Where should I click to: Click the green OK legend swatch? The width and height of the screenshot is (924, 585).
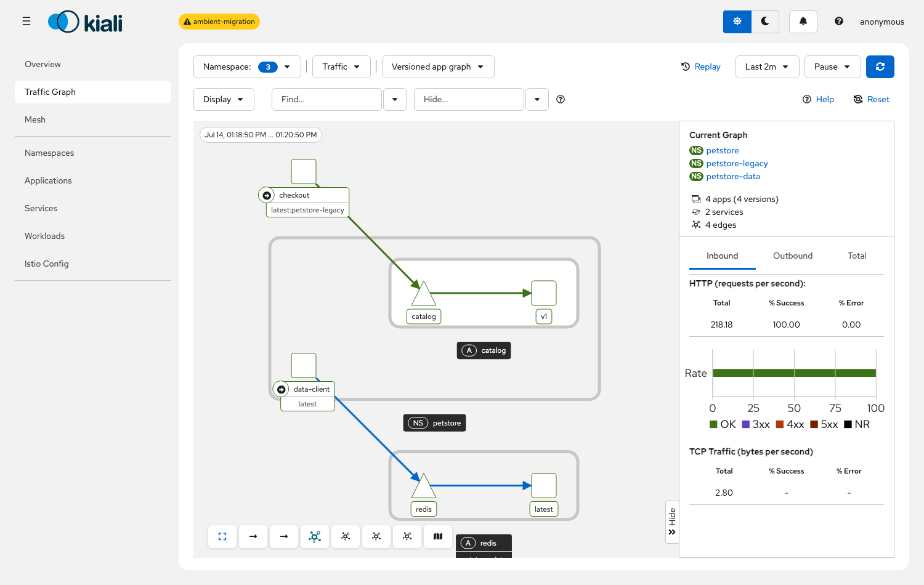(x=713, y=424)
